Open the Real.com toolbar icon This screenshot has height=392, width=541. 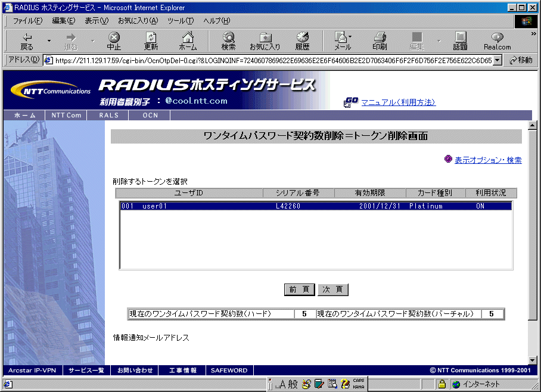coord(497,41)
